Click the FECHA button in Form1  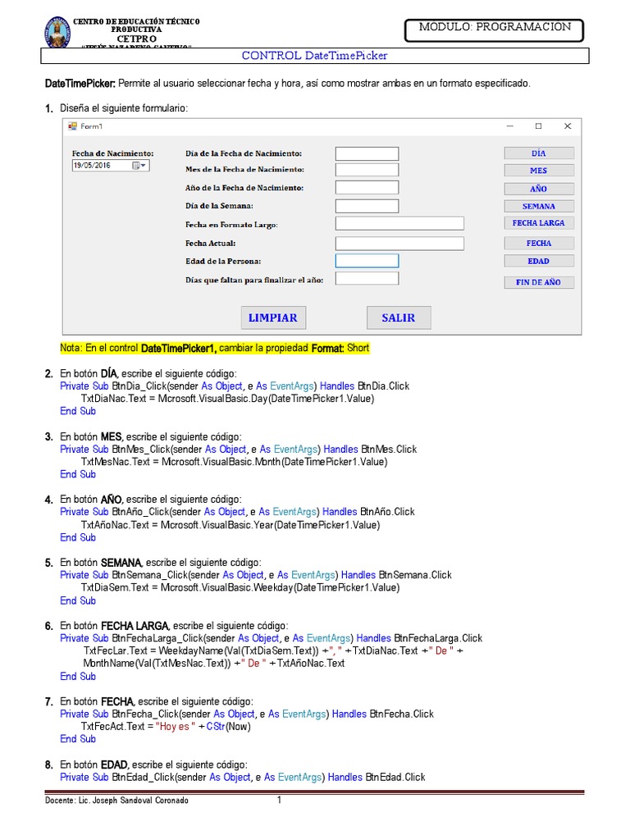pos(538,243)
